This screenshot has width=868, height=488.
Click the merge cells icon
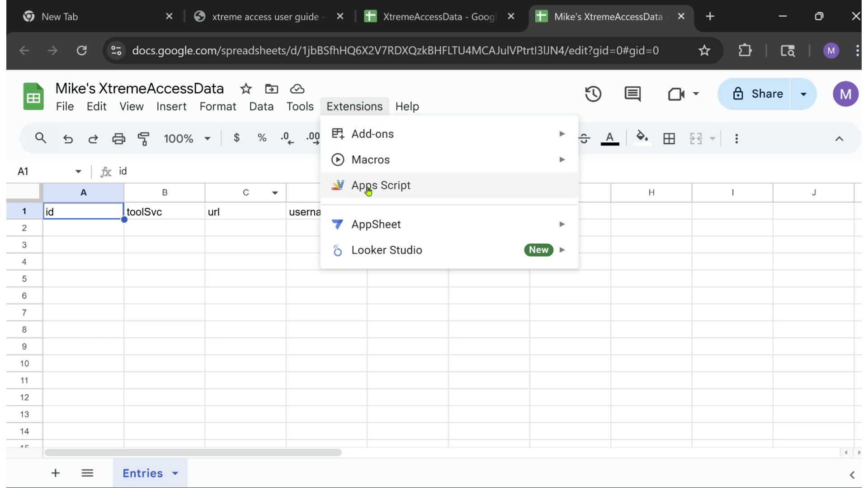click(696, 138)
